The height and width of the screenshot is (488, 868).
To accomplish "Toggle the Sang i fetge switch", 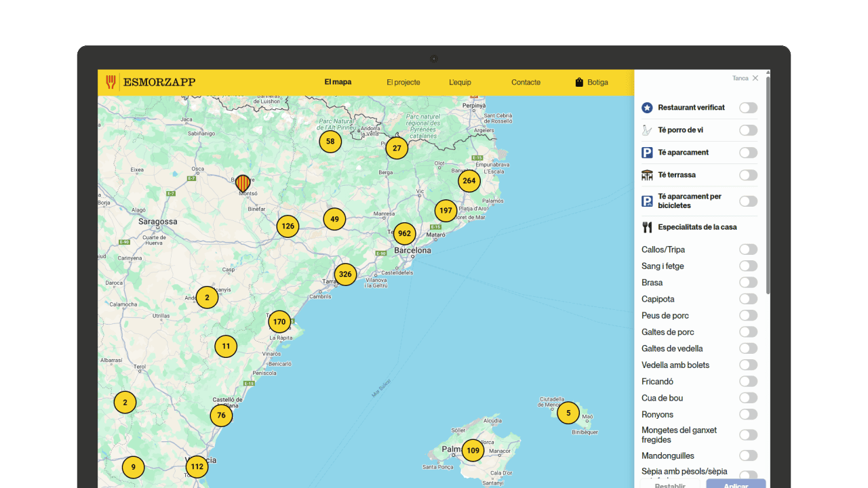I will click(x=749, y=266).
